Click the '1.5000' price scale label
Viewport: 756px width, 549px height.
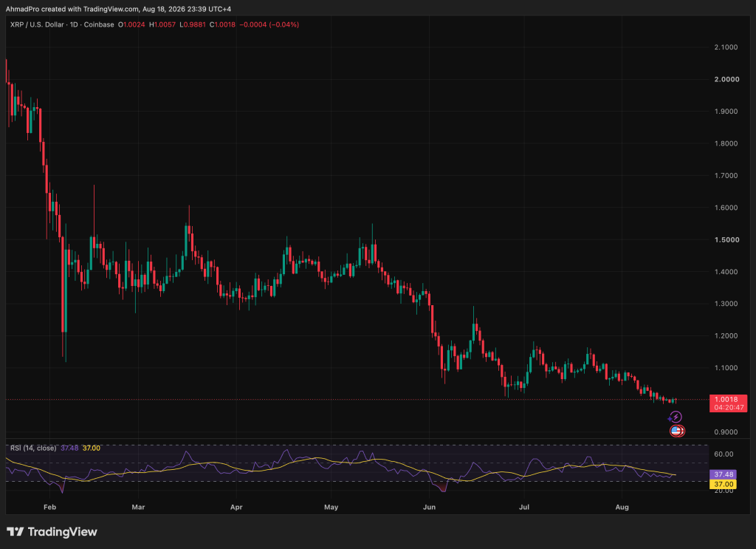click(x=726, y=239)
